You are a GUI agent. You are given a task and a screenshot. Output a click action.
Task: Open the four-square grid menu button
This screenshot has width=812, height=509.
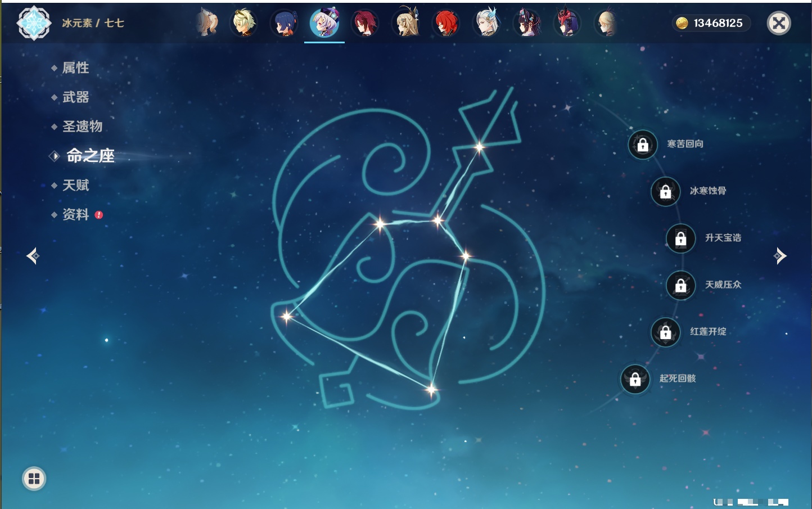tap(34, 479)
